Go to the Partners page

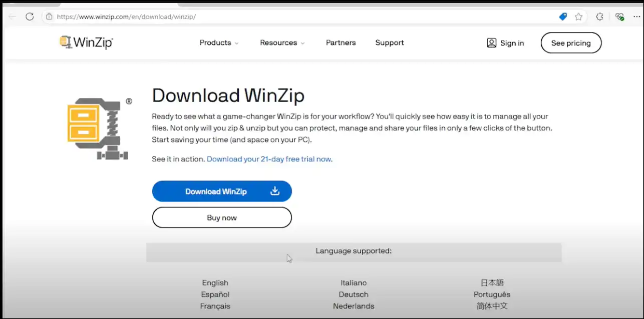pos(341,43)
